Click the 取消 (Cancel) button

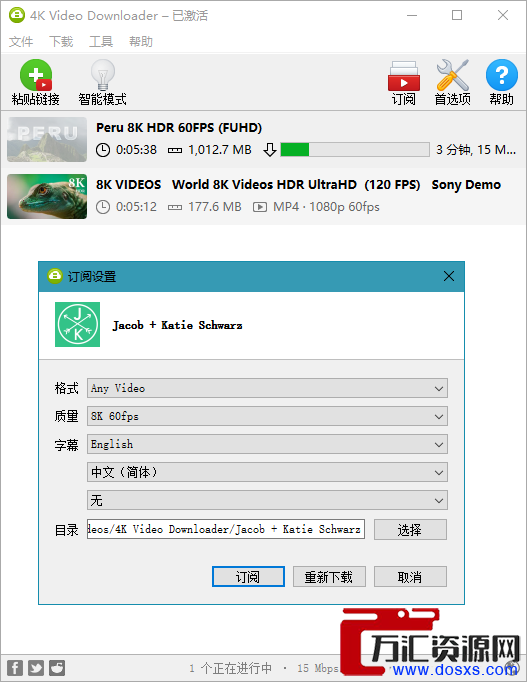click(410, 577)
